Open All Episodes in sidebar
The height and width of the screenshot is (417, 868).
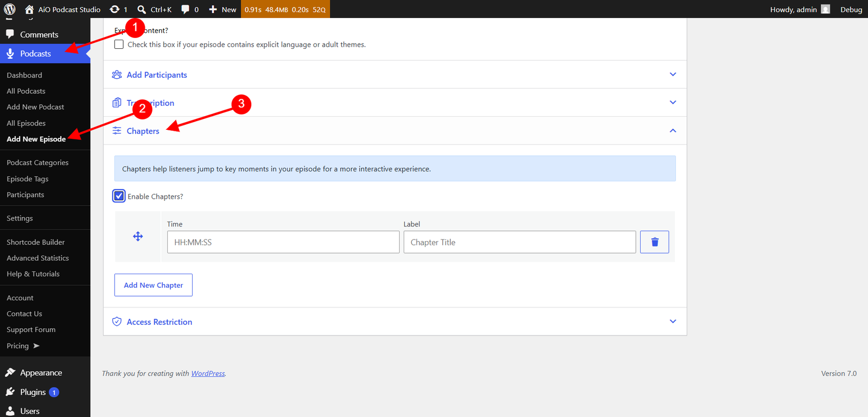pyautogui.click(x=26, y=123)
